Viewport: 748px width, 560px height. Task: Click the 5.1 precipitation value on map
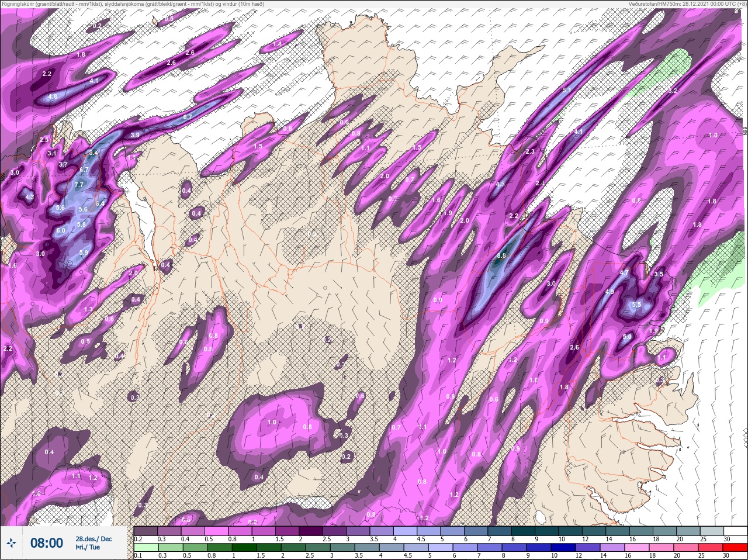pos(566,90)
